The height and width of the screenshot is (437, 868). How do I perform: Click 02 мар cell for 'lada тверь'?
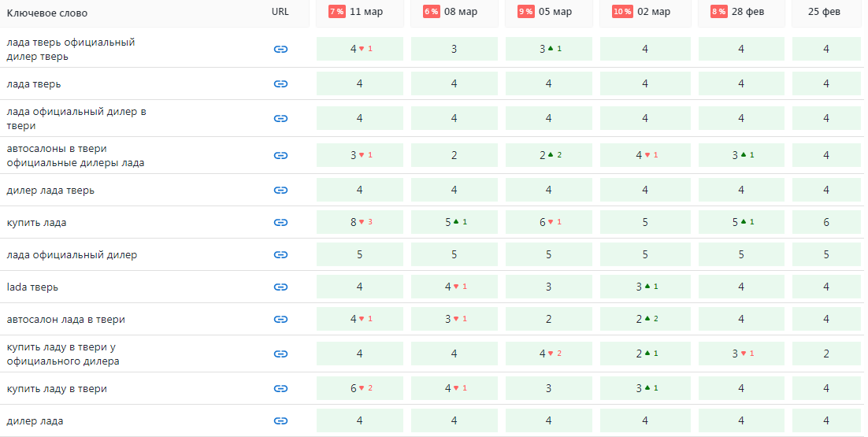tap(645, 287)
